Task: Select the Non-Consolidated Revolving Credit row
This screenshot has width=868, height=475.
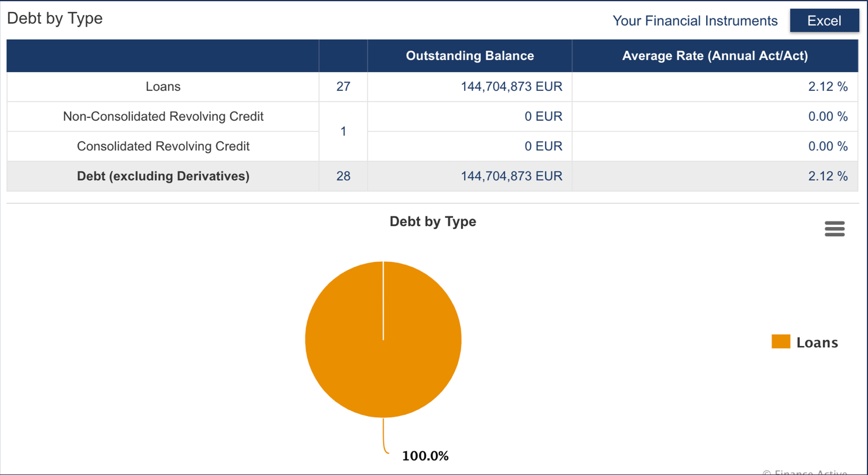Action: 163,116
